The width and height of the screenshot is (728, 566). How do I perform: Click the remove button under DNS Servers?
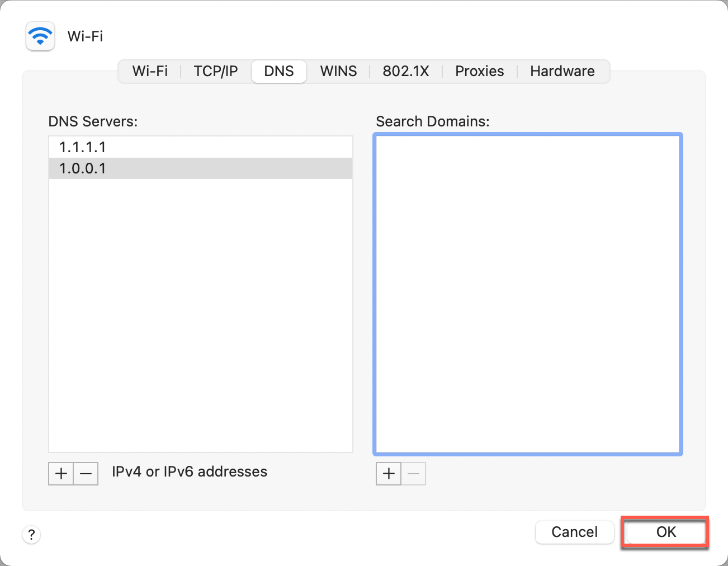pos(86,473)
